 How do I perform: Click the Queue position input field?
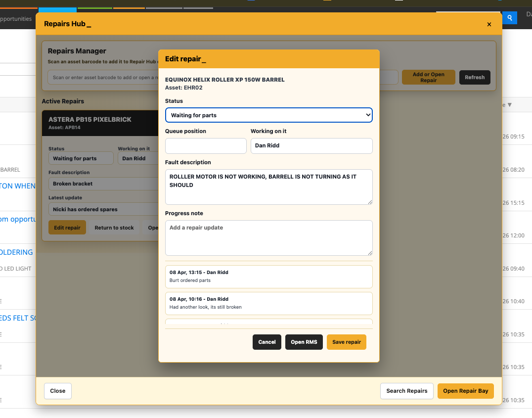click(206, 145)
